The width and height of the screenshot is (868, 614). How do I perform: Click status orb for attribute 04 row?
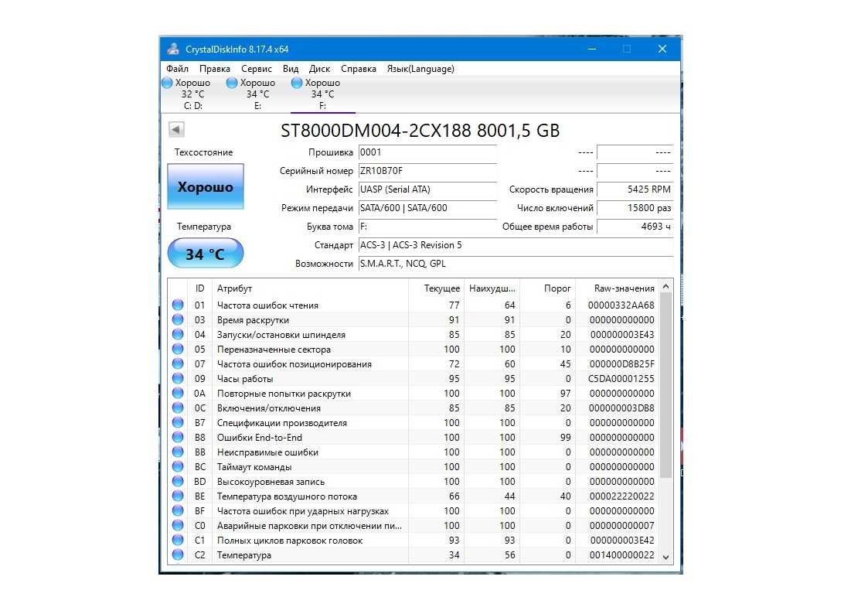click(x=178, y=334)
